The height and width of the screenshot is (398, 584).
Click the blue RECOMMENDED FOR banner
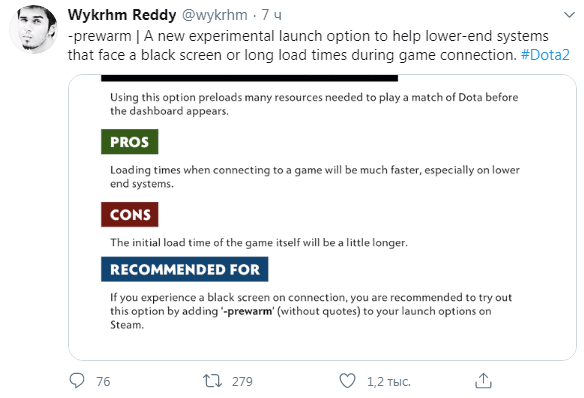pos(185,269)
